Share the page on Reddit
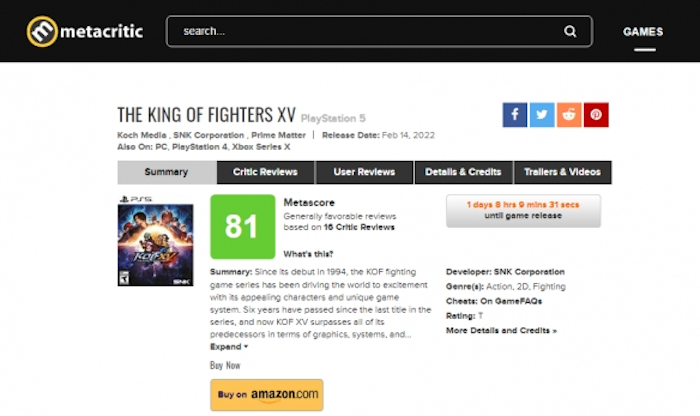The height and width of the screenshot is (416, 700). [x=569, y=115]
